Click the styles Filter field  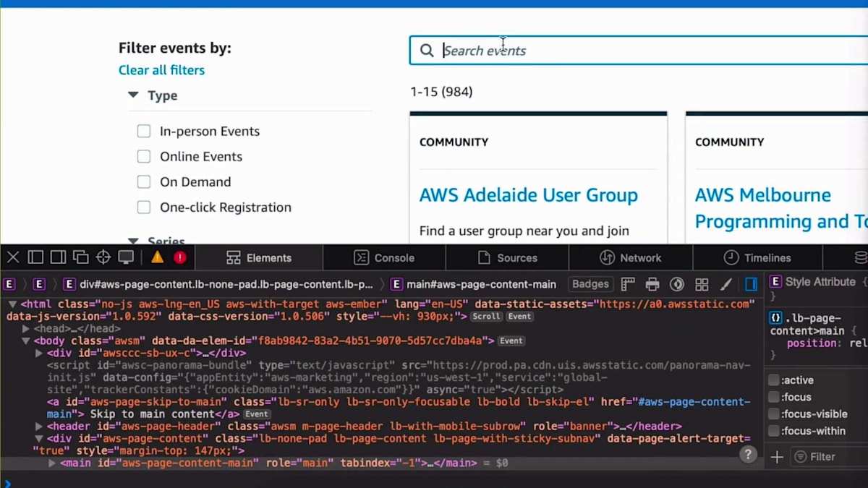[828, 457]
